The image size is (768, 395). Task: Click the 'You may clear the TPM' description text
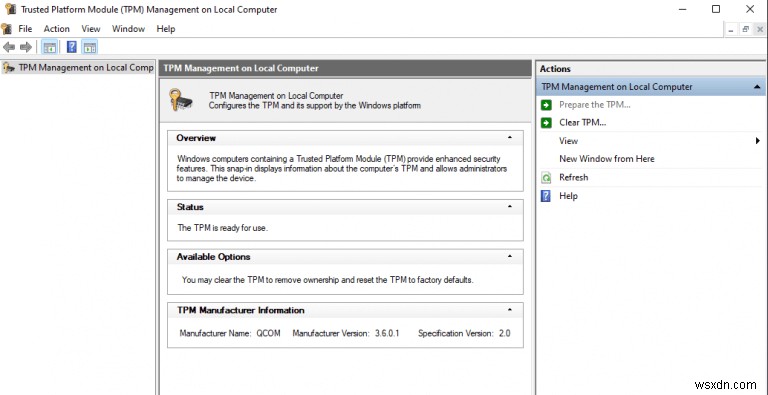328,280
